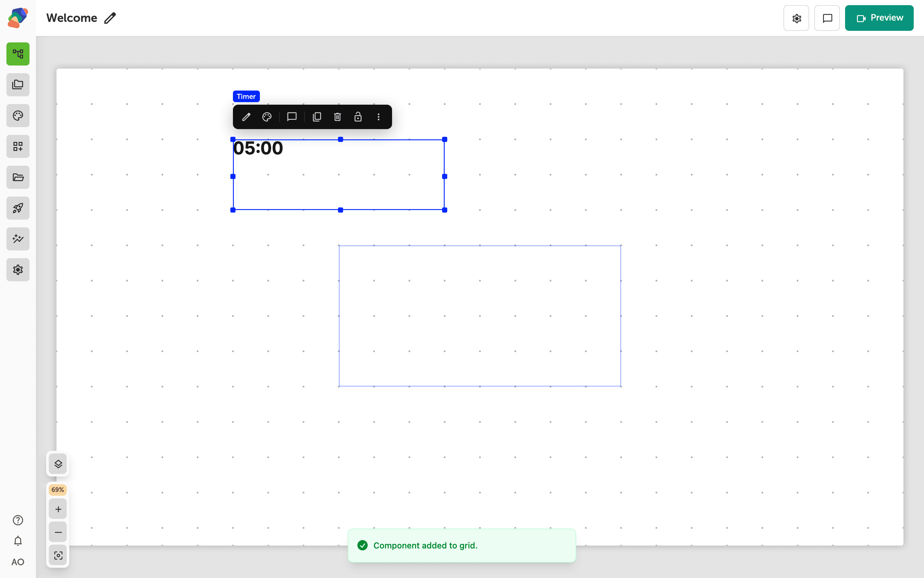Click the 'Component added to grid.' notification
This screenshot has width=924, height=578.
[462, 546]
